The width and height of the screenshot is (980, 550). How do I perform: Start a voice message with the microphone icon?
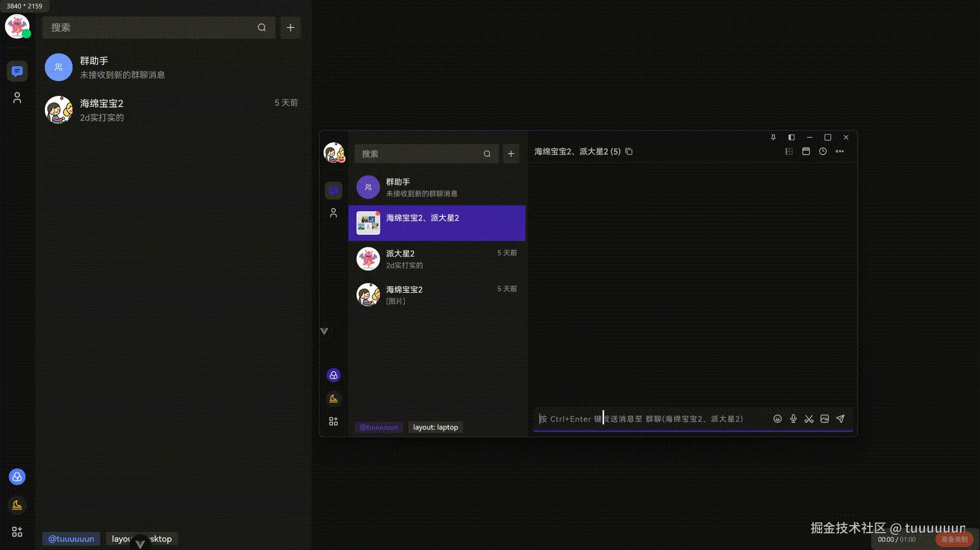(x=793, y=418)
